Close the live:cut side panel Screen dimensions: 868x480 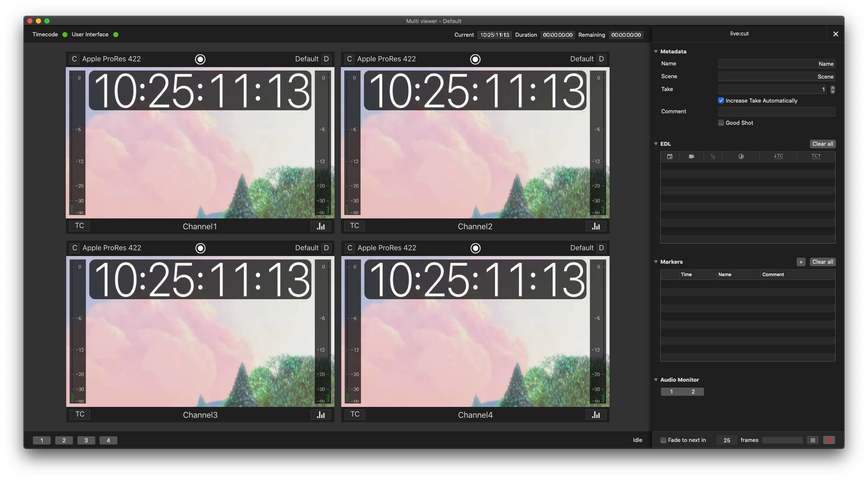point(836,34)
